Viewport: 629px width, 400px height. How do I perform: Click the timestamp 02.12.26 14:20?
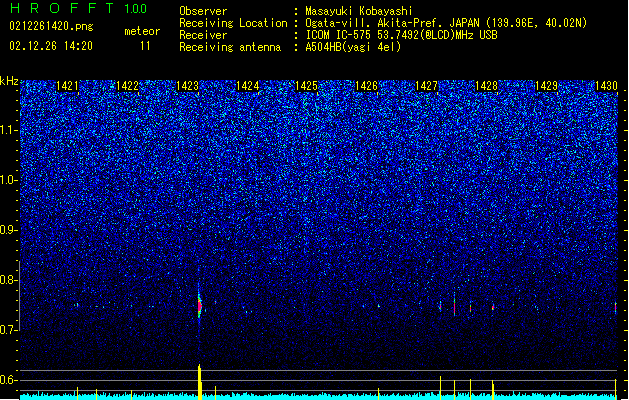[x=51, y=46]
